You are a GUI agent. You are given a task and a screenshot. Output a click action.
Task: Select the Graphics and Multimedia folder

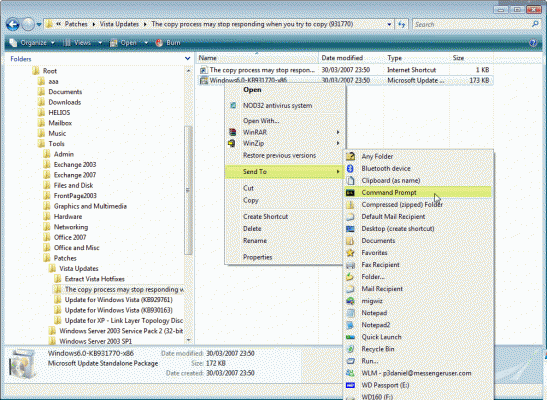[x=90, y=206]
